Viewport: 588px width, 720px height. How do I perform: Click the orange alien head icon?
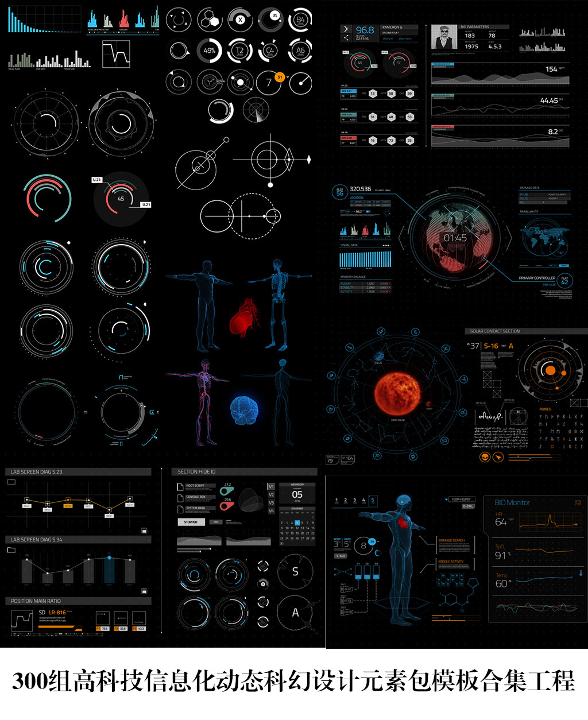pos(485,458)
